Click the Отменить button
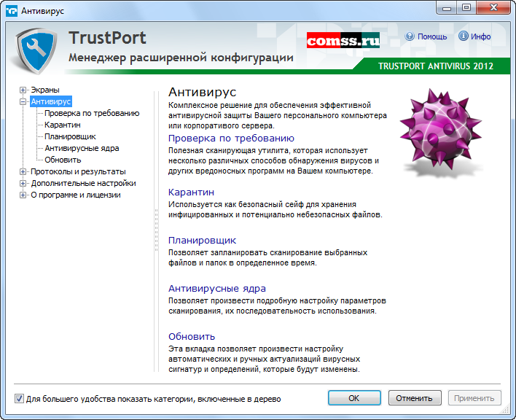This screenshot has width=516, height=420. tap(415, 398)
